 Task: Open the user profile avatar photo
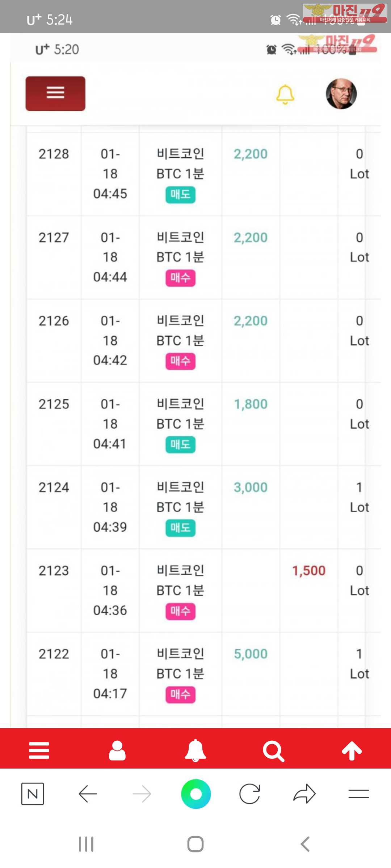pyautogui.click(x=341, y=94)
